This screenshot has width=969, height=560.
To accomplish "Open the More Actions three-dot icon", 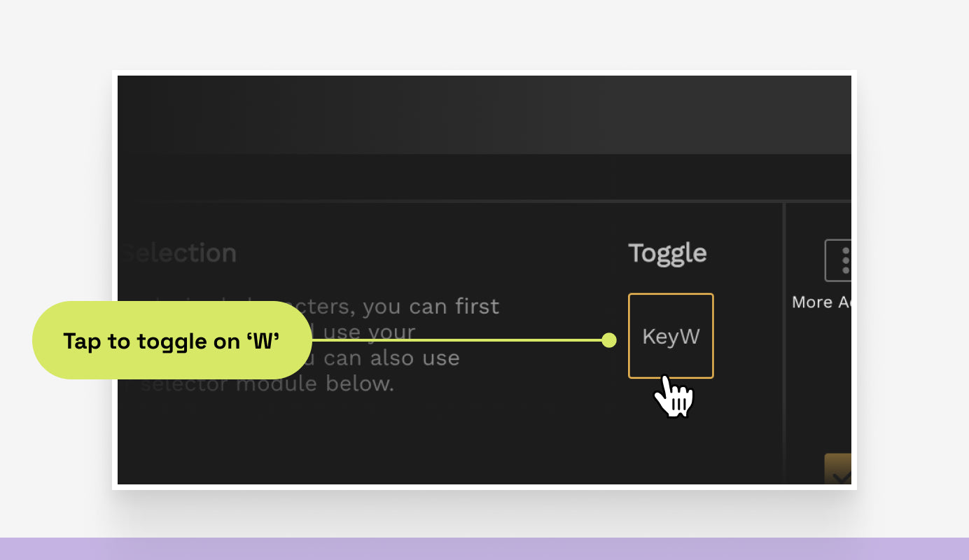I will [x=840, y=260].
